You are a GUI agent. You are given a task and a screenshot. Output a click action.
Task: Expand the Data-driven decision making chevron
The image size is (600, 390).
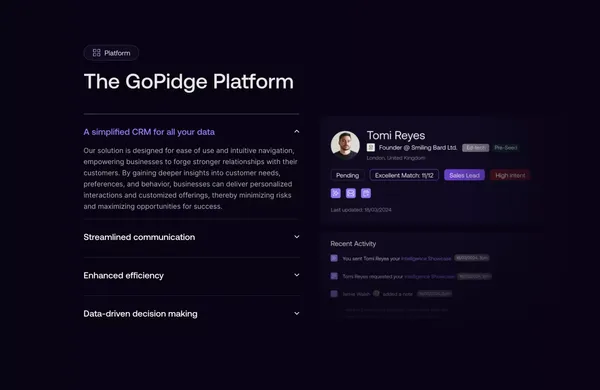click(x=297, y=313)
